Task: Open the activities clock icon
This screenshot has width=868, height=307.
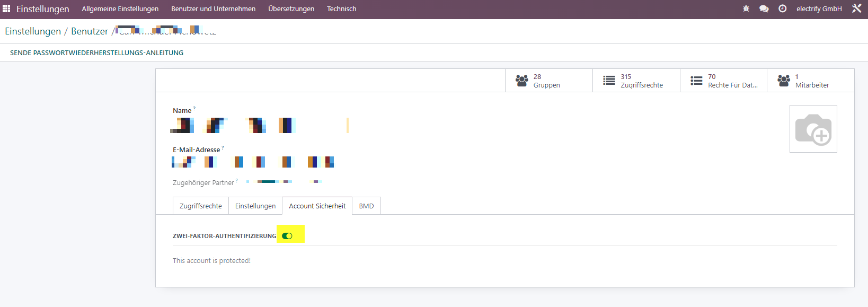Action: (782, 8)
